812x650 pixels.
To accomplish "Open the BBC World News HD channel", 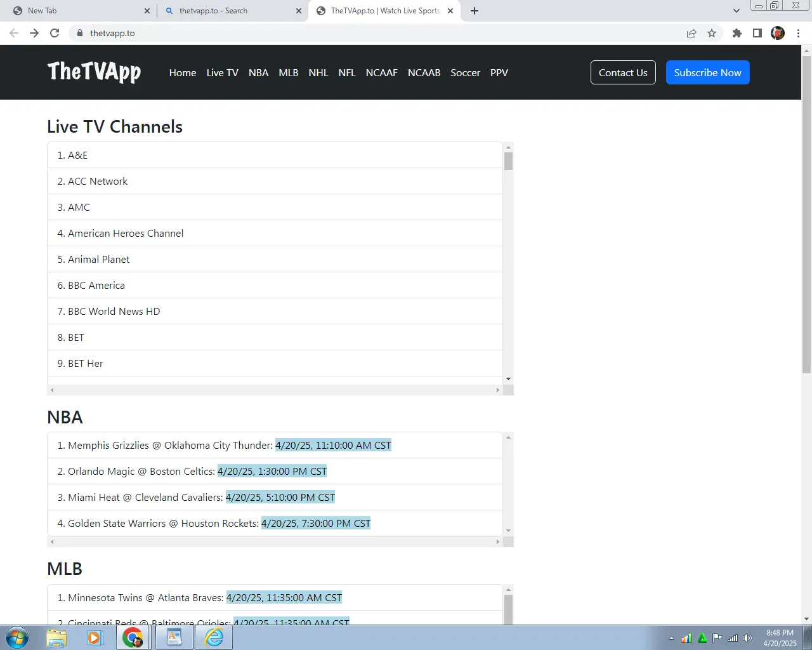I will pyautogui.click(x=275, y=311).
